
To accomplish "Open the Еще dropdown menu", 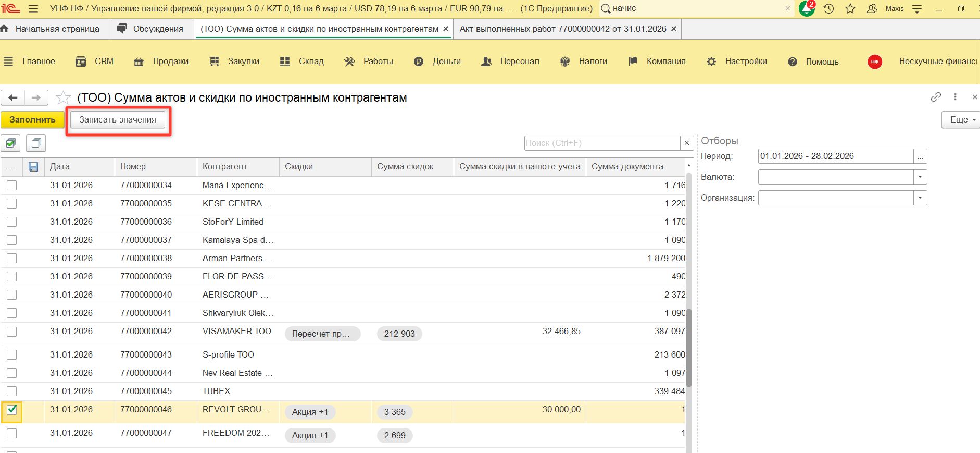I will pyautogui.click(x=961, y=120).
